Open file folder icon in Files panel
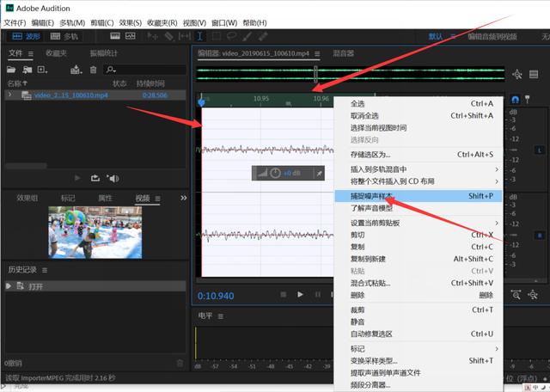Screen dimensions: 550x392 point(11,70)
